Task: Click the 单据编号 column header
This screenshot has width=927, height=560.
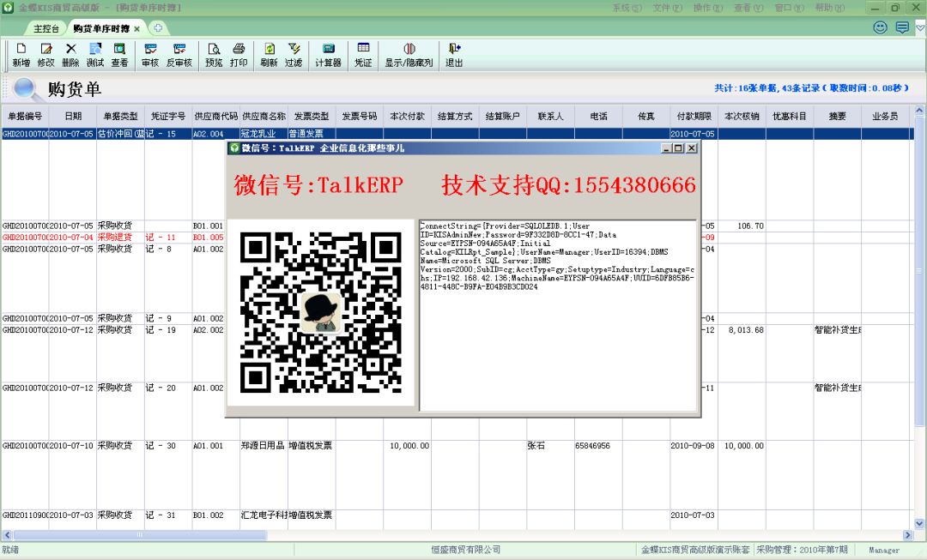Action: 25,117
